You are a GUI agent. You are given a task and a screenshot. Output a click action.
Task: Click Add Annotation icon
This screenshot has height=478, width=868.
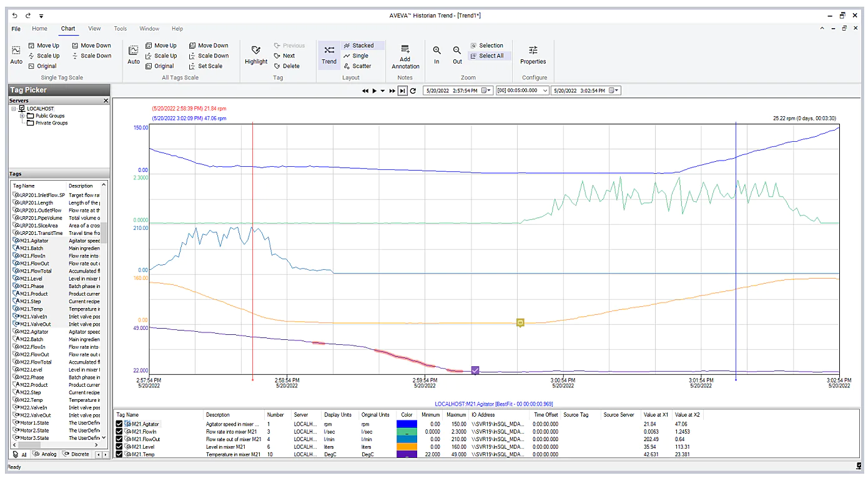click(405, 49)
